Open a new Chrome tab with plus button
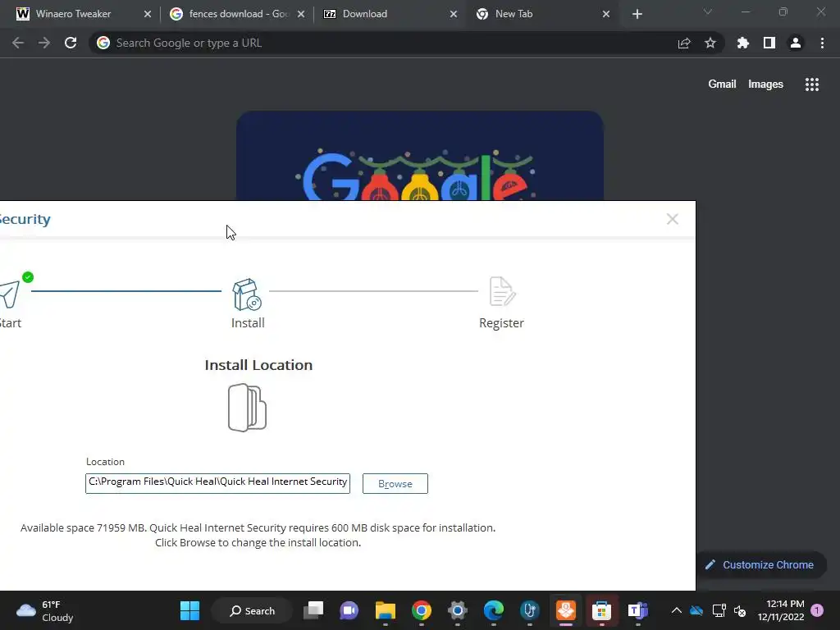This screenshot has width=840, height=630. tap(637, 15)
